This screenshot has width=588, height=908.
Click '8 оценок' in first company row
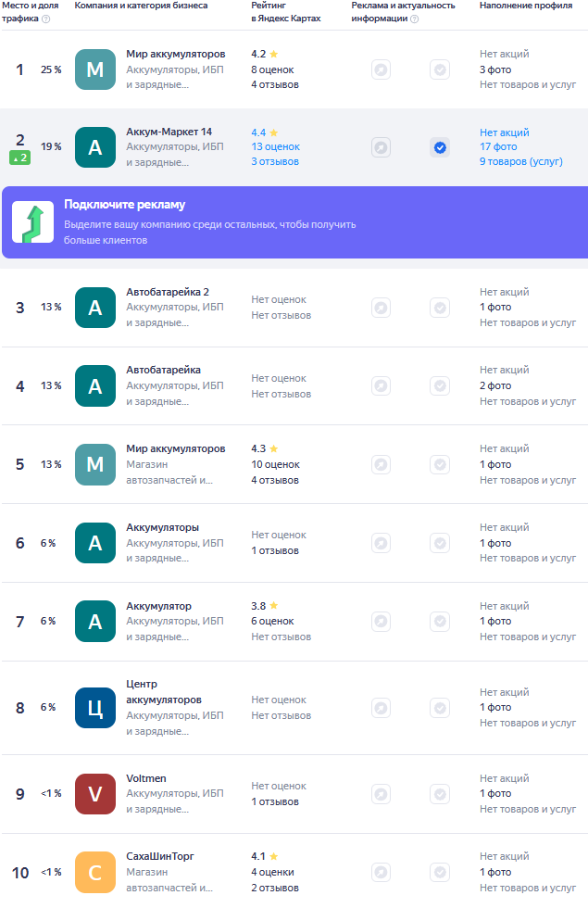click(272, 69)
